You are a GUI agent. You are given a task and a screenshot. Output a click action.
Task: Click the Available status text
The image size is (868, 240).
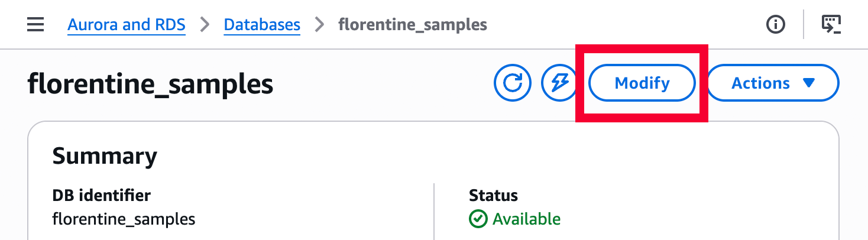[526, 219]
